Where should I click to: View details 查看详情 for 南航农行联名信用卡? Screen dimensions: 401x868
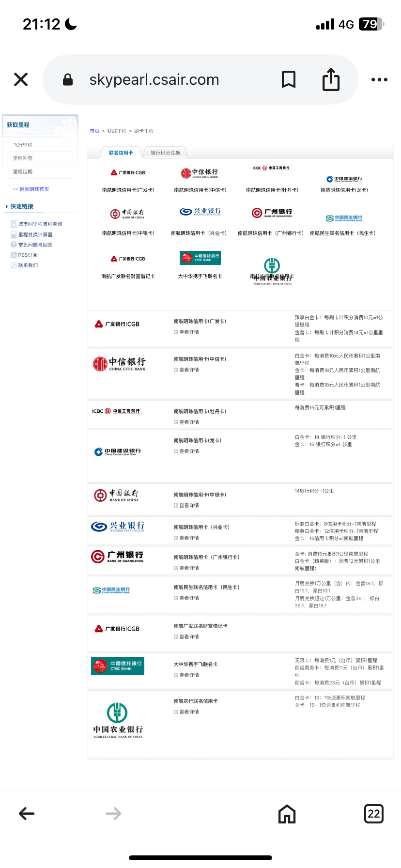[x=186, y=712]
